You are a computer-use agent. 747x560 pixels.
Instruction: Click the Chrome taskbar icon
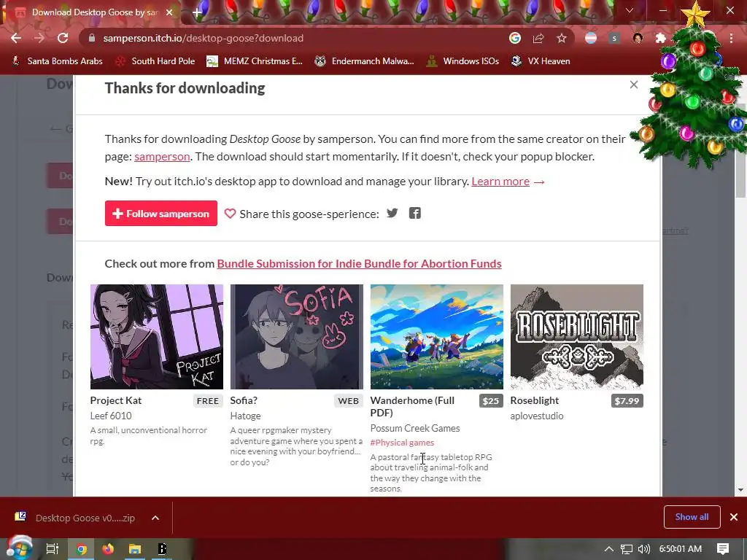coord(81,549)
